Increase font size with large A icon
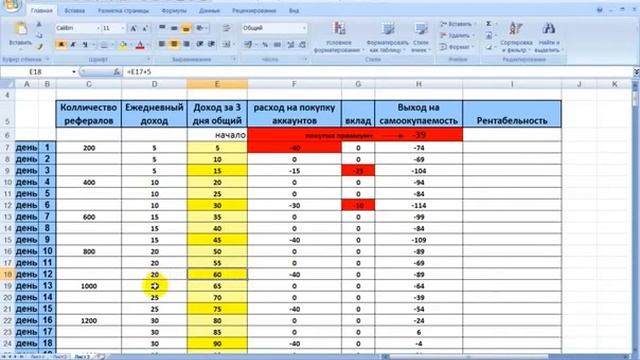640x360 pixels. (133, 28)
